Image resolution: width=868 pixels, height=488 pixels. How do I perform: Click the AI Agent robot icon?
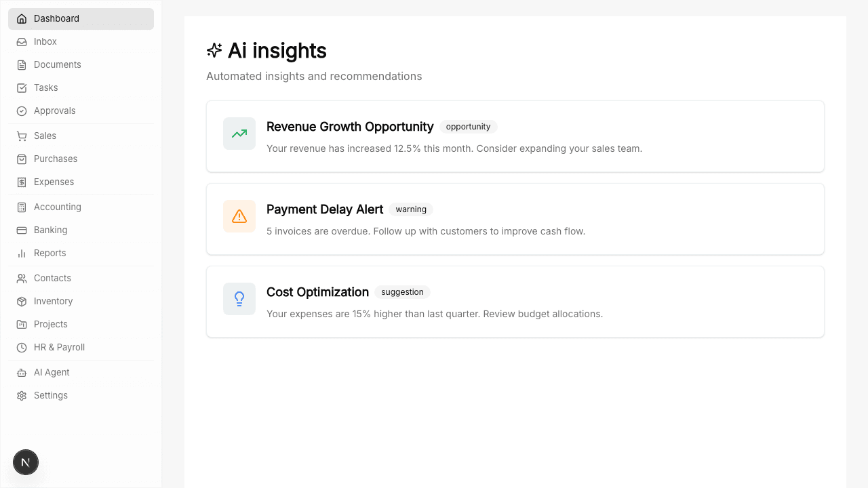coord(22,373)
